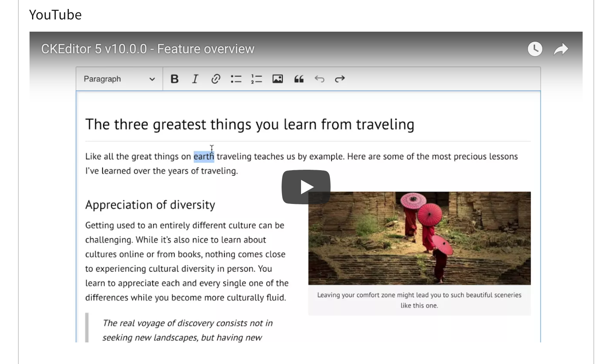Toggle Italic formatting in the toolbar
The height and width of the screenshot is (364, 610).
pyautogui.click(x=195, y=79)
